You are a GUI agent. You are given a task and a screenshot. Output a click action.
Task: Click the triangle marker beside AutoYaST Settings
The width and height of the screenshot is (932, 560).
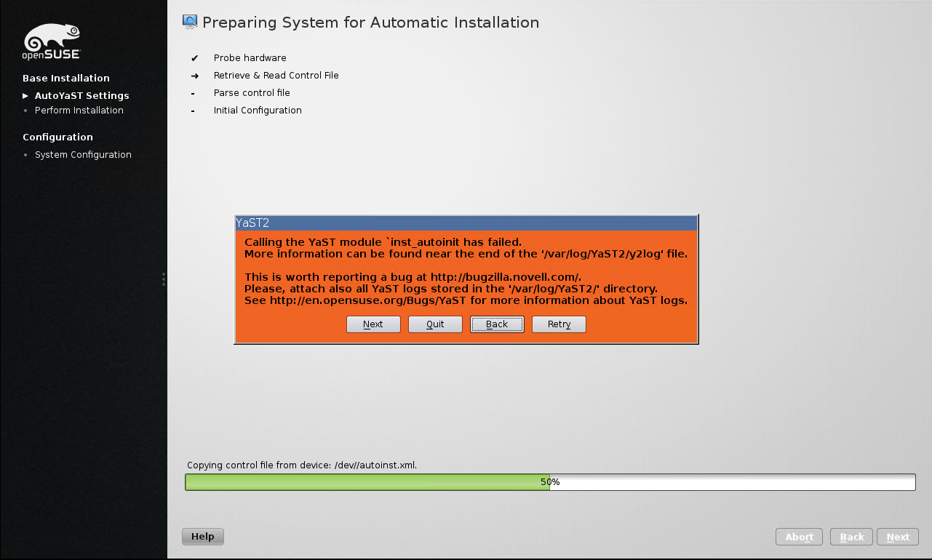coord(25,96)
